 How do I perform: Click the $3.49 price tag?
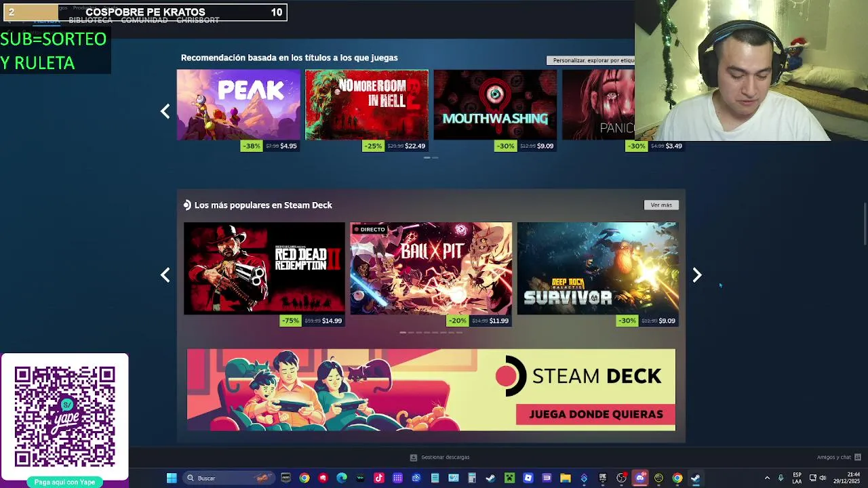click(x=673, y=146)
